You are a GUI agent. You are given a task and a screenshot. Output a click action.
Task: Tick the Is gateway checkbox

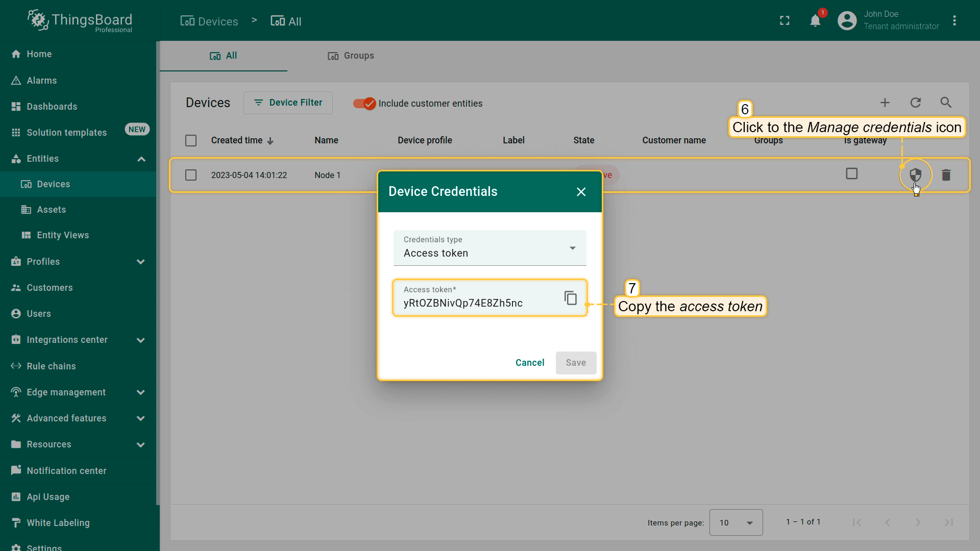coord(851,174)
